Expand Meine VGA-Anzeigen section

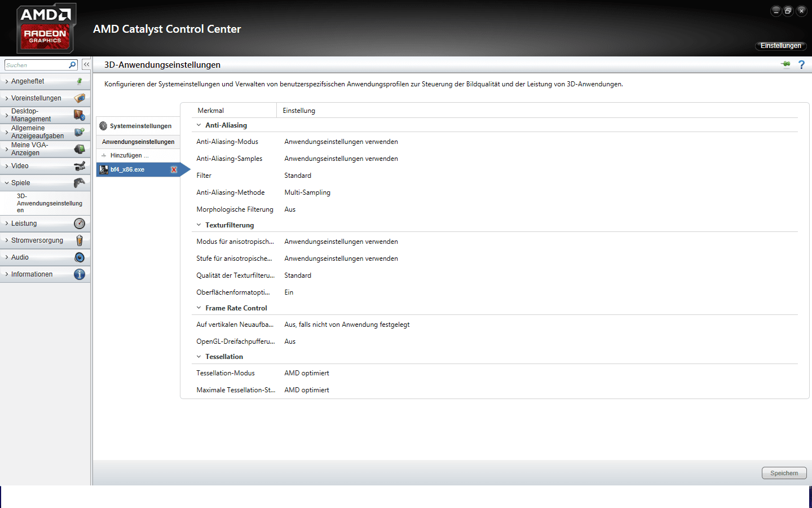pos(7,149)
